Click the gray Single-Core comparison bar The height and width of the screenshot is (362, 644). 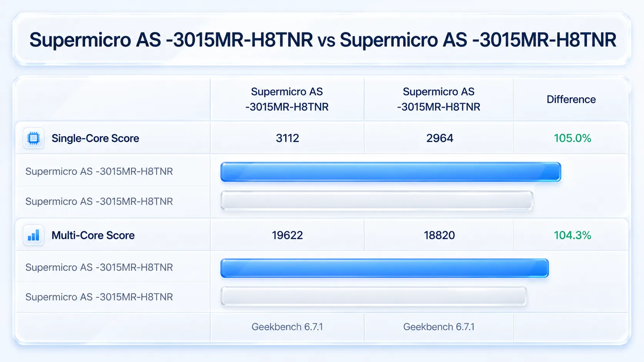pos(377,201)
